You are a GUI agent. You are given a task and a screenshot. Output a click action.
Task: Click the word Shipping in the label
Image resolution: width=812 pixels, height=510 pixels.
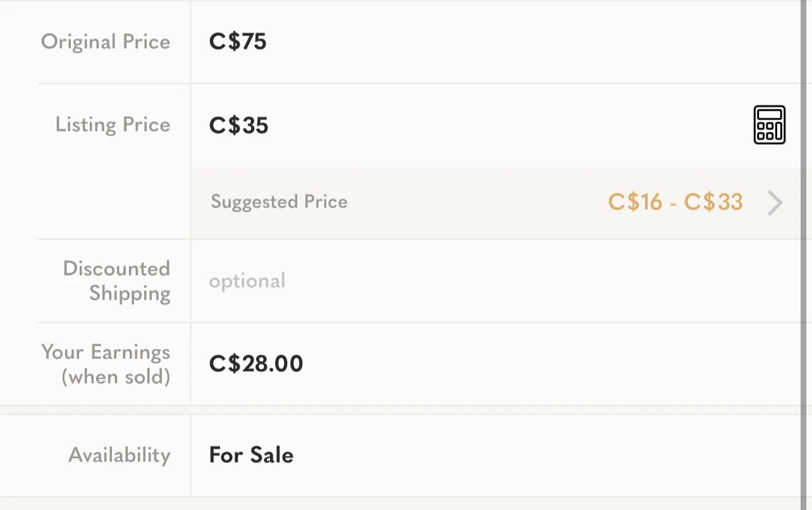tap(130, 294)
